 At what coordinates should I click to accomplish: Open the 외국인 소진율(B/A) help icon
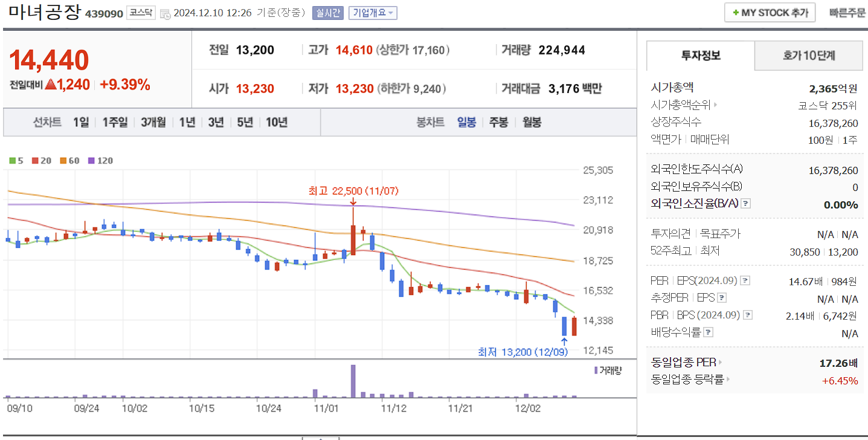point(745,204)
